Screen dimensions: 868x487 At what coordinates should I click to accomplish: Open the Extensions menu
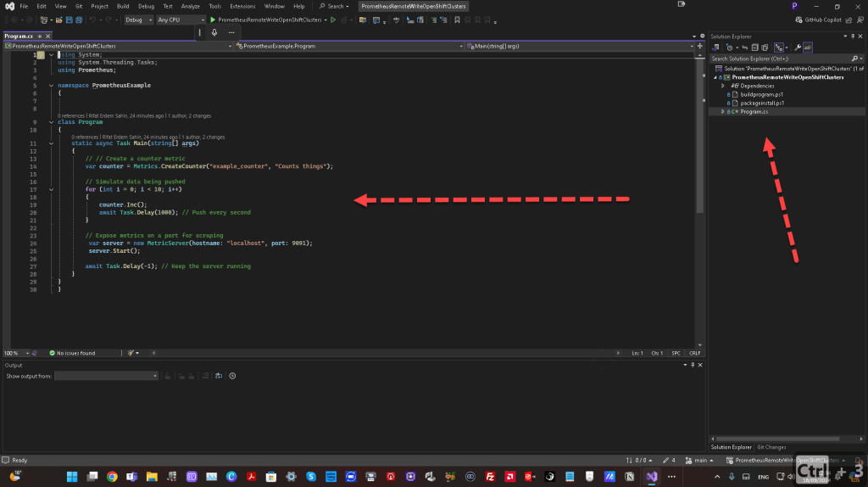[242, 6]
